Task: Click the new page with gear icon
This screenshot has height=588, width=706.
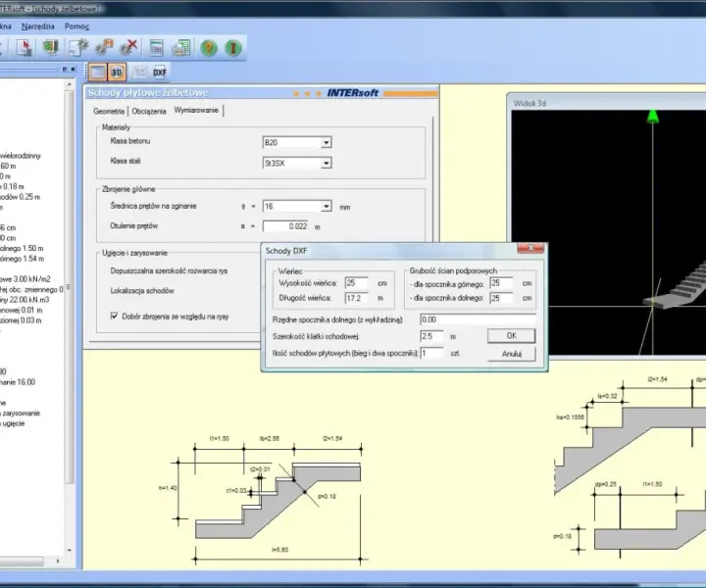Action: 78,48
